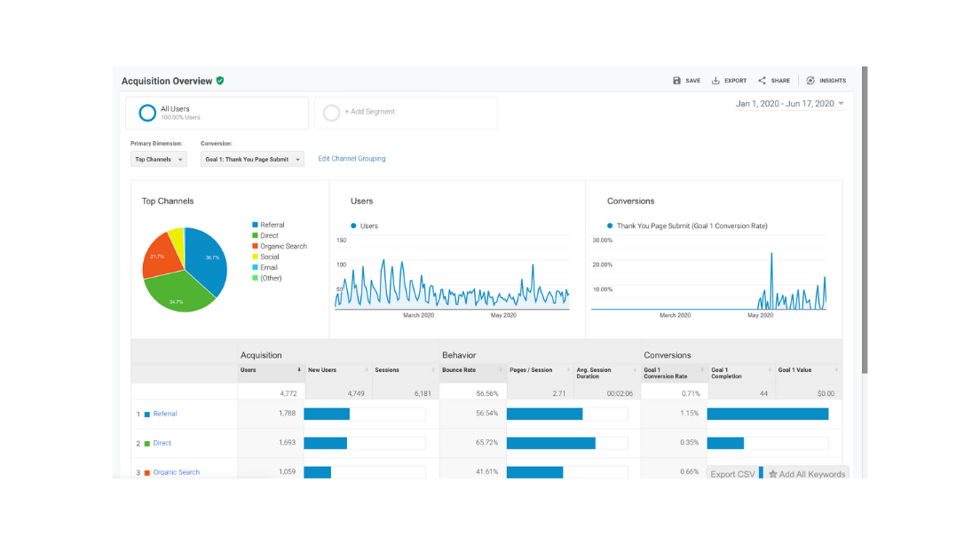Click the total users value 4,772

pyautogui.click(x=288, y=393)
